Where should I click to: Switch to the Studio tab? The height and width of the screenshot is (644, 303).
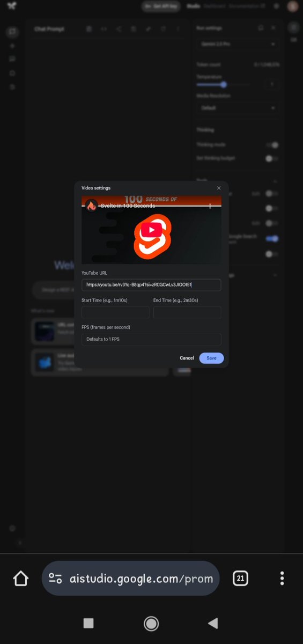193,6
